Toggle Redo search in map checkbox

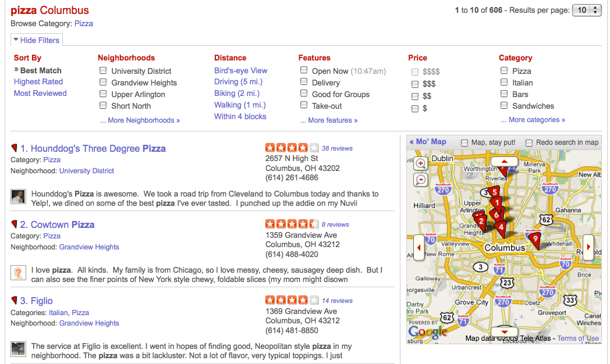click(x=529, y=143)
